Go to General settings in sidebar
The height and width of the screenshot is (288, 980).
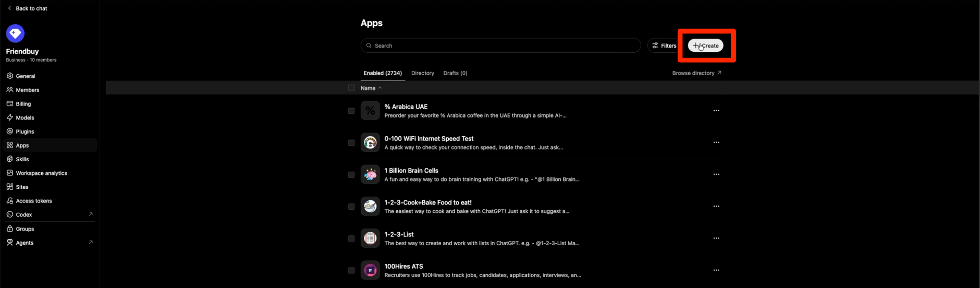(50, 76)
